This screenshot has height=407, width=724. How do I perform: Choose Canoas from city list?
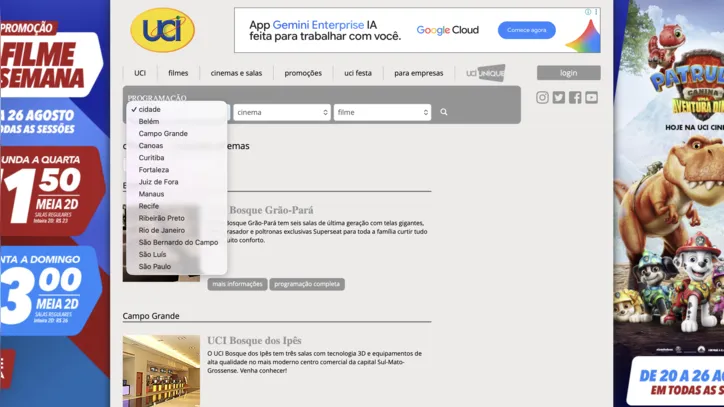point(177,146)
